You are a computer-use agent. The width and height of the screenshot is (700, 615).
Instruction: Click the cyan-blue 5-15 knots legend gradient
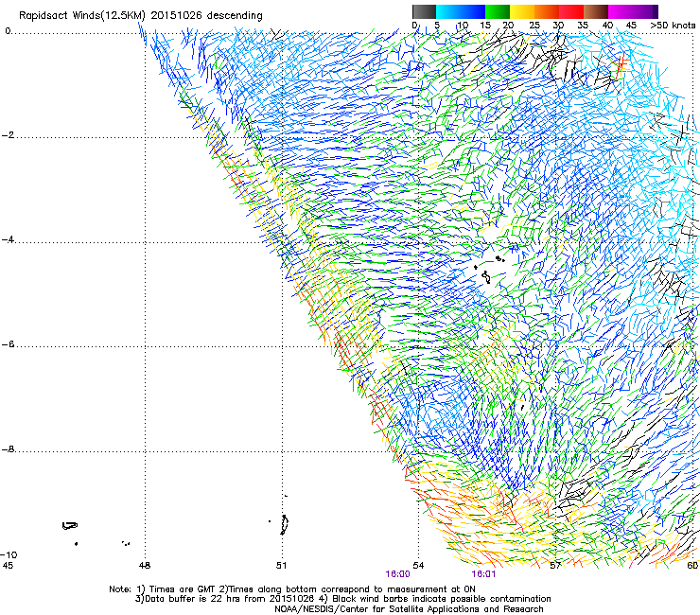click(x=461, y=11)
